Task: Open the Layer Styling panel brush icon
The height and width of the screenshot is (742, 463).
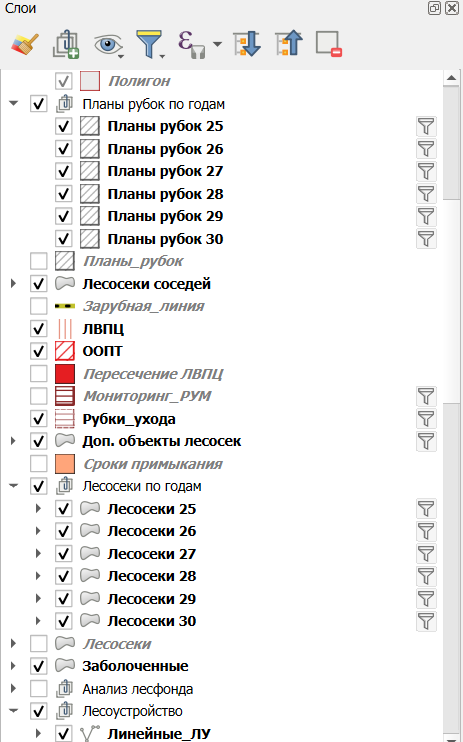Action: click(x=25, y=44)
